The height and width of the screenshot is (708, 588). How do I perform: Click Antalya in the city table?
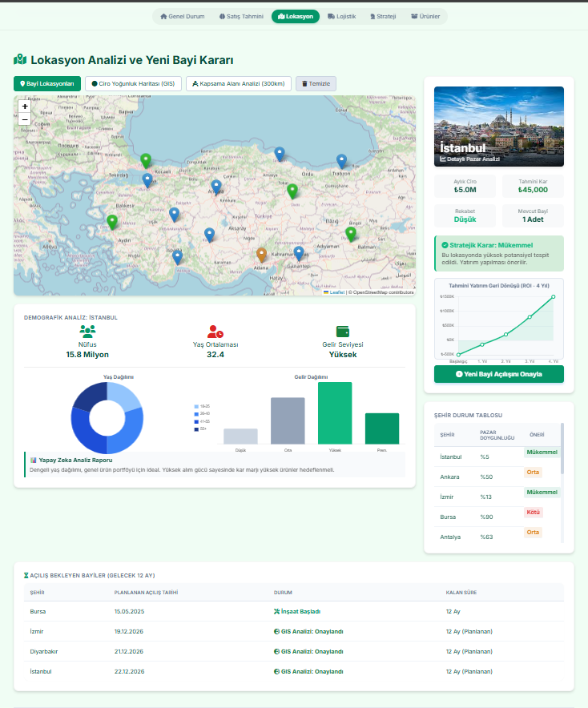point(450,537)
